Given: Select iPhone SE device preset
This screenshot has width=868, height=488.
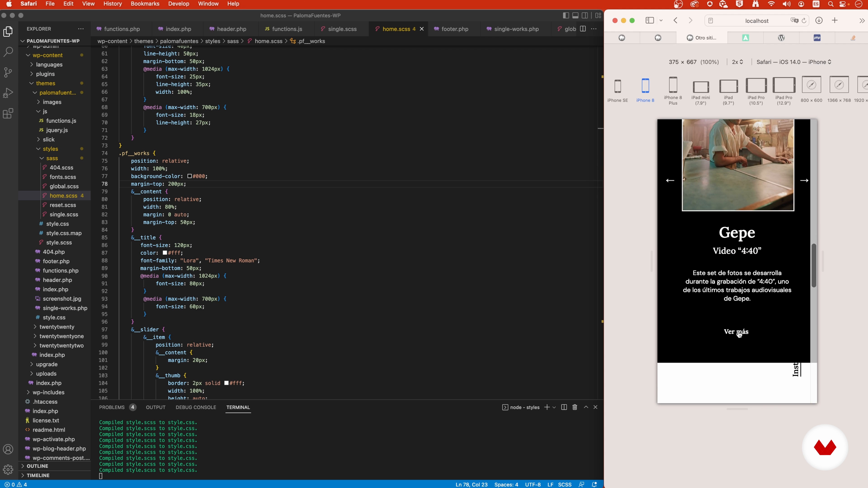Looking at the screenshot, I should coord(618,91).
